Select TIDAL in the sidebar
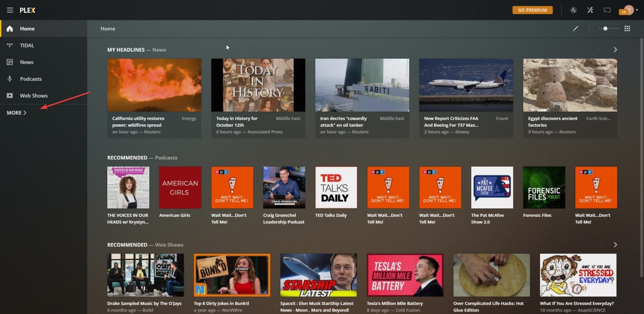This screenshot has height=314, width=644. pos(27,46)
